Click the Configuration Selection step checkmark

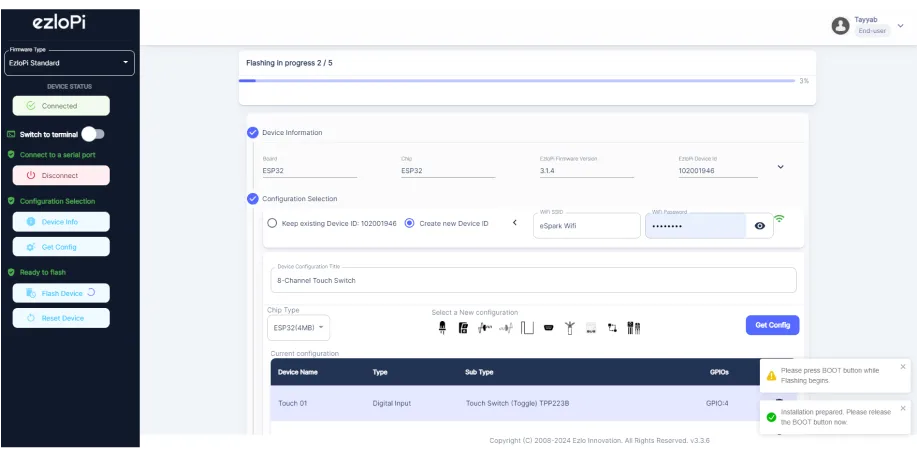click(253, 199)
